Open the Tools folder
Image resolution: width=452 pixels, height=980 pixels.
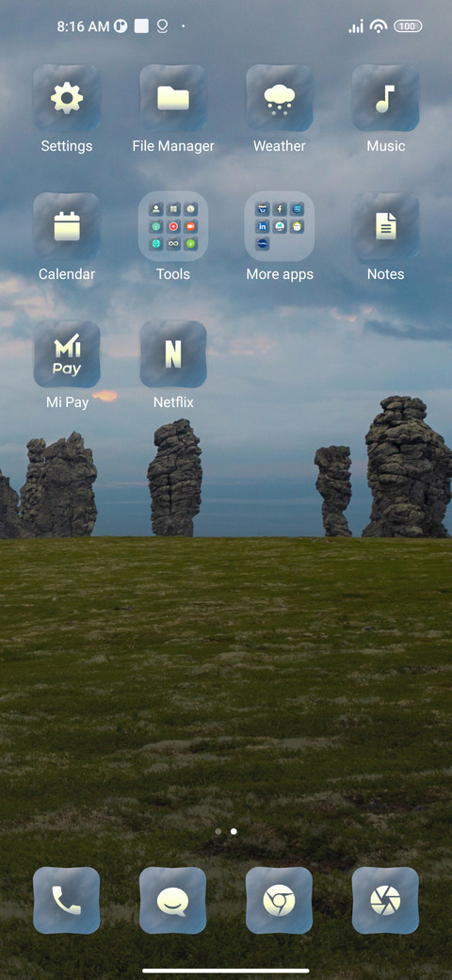point(173,226)
